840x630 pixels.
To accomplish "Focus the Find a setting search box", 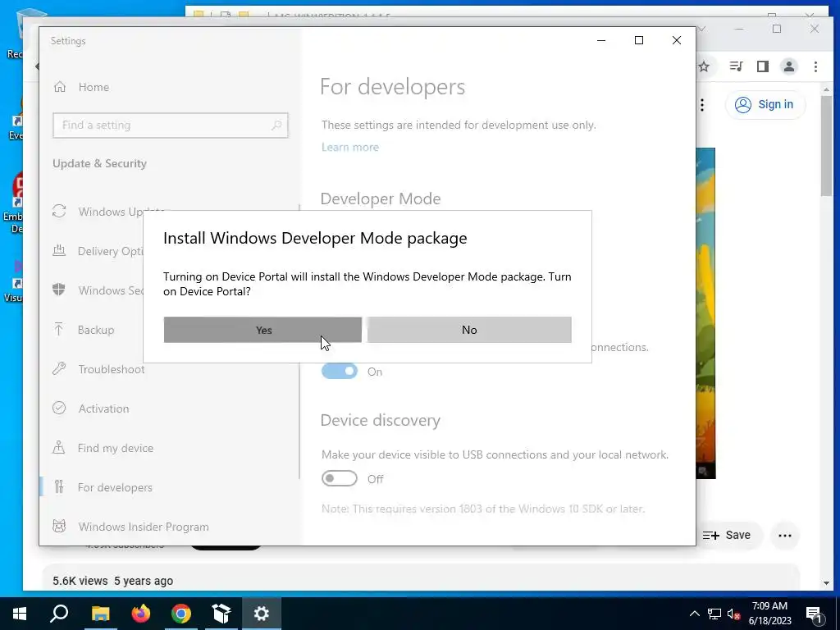I will click(x=171, y=126).
